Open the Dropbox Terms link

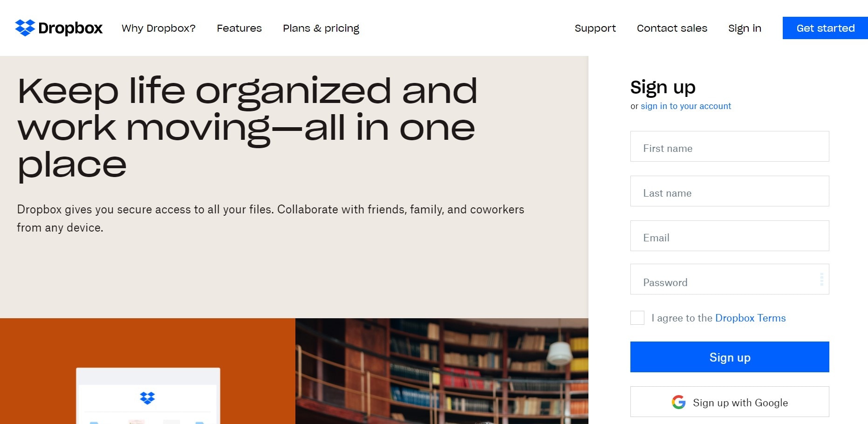[750, 318]
